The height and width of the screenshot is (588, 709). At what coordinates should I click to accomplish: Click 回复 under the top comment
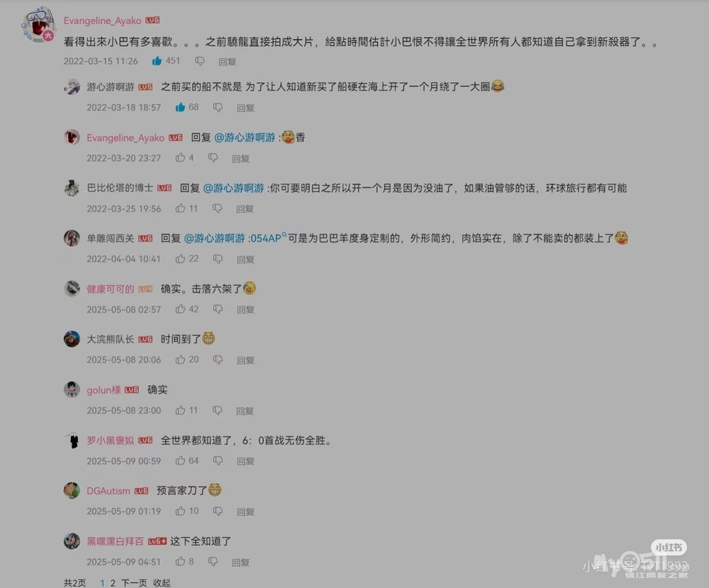[228, 62]
